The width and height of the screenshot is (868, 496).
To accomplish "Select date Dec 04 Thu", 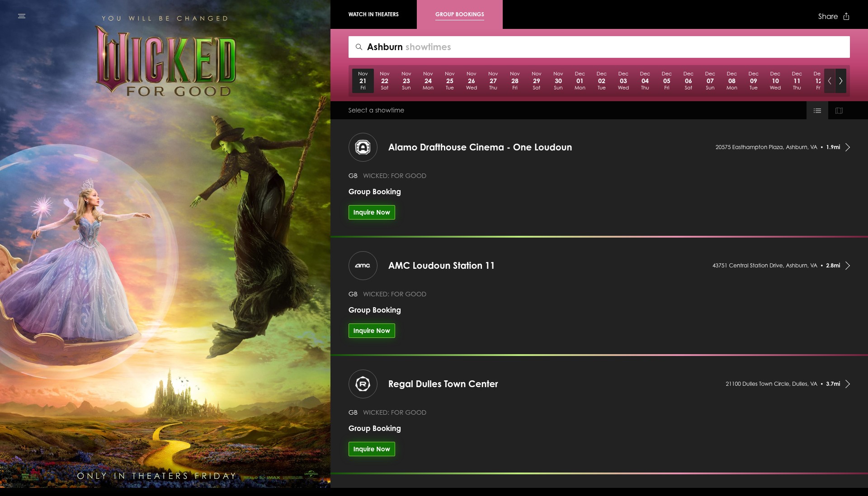I will tap(645, 81).
